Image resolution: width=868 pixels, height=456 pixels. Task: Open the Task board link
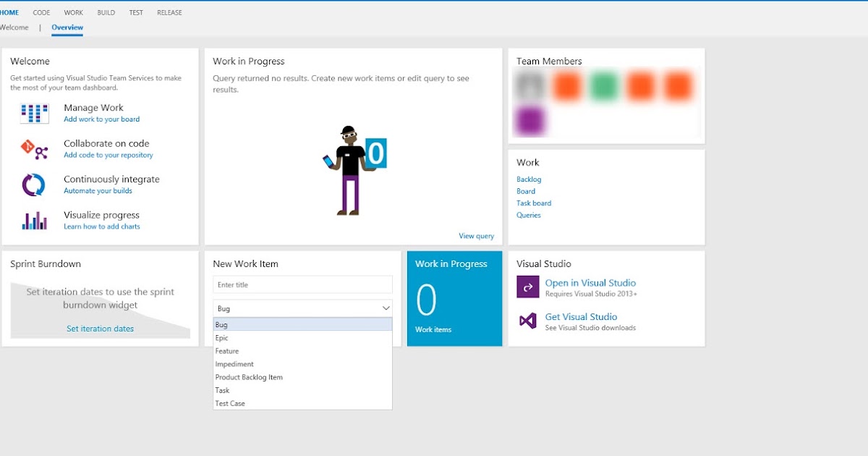pos(534,203)
